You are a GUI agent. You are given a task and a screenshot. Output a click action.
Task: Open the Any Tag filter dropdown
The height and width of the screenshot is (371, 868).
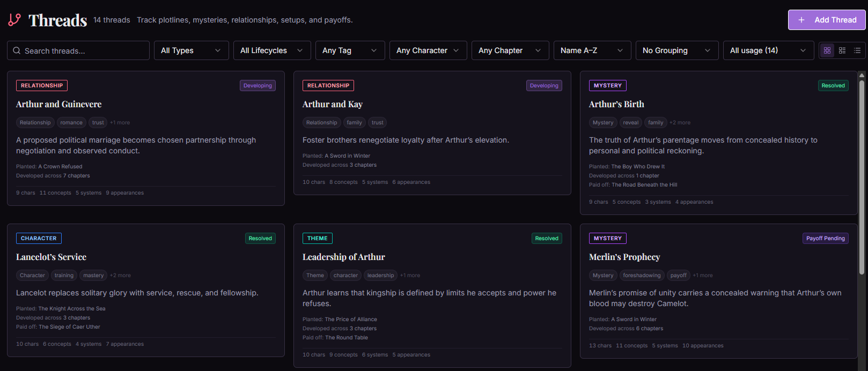[350, 50]
